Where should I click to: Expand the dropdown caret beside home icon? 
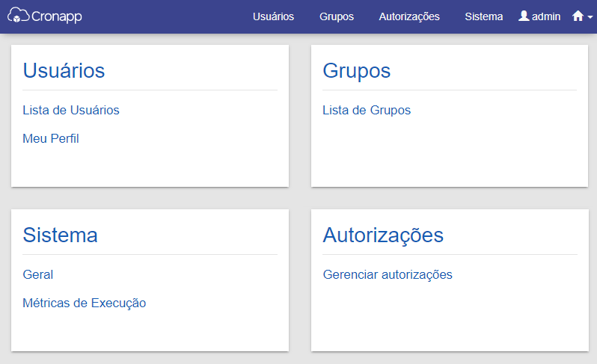pyautogui.click(x=590, y=17)
